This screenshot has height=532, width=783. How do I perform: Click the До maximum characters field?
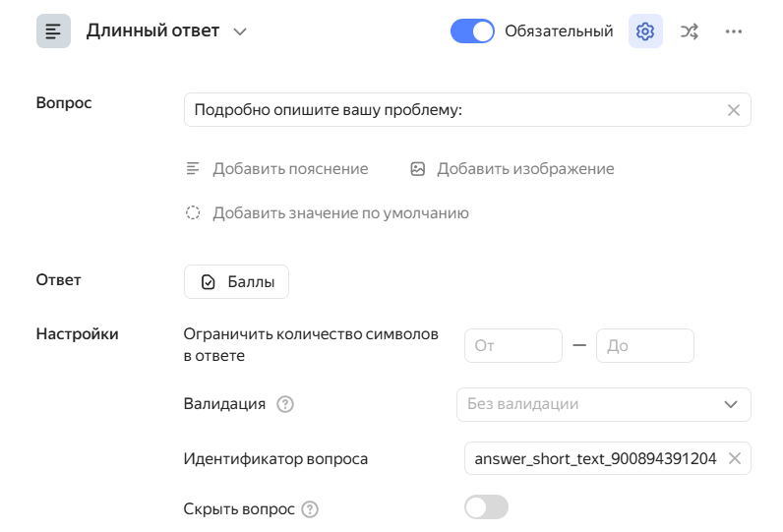[644, 346]
